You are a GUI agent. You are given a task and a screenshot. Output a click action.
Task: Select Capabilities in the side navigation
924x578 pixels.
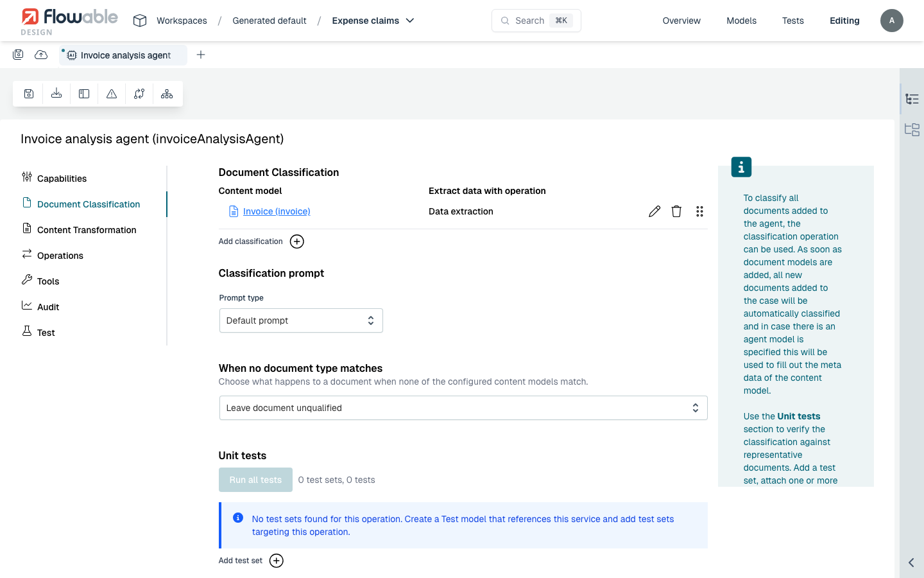(62, 179)
